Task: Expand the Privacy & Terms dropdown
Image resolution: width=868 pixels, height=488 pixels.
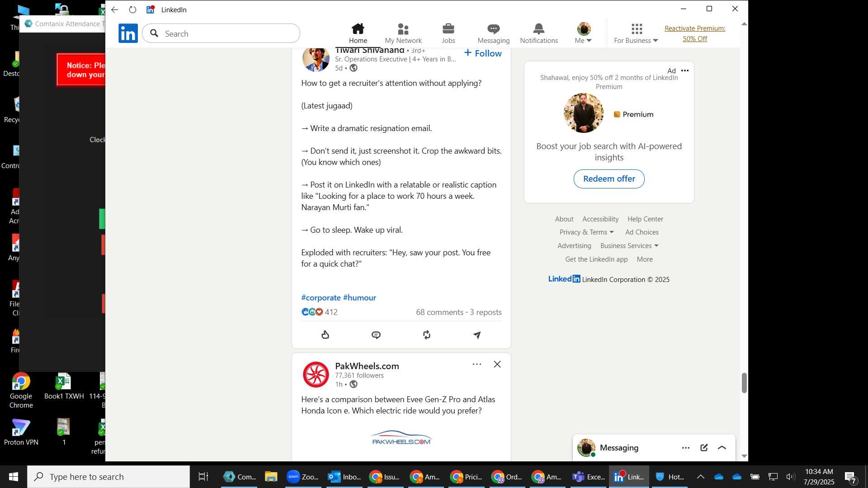Action: (x=586, y=232)
